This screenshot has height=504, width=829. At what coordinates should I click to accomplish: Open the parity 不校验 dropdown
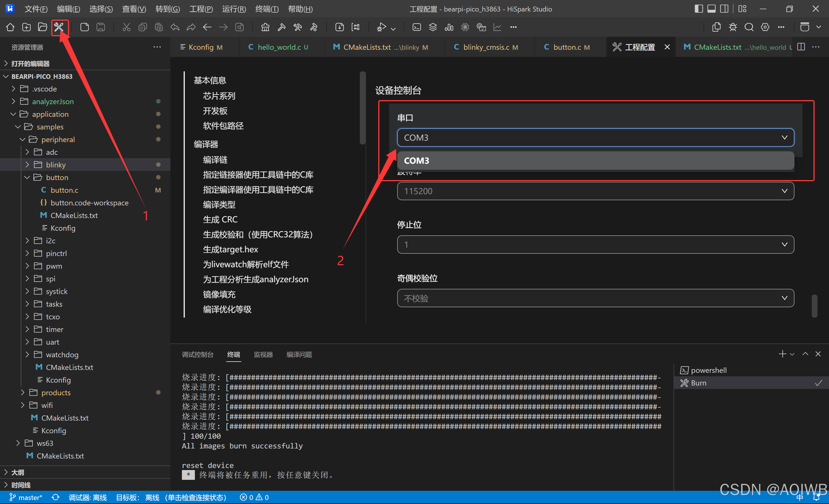click(x=595, y=298)
